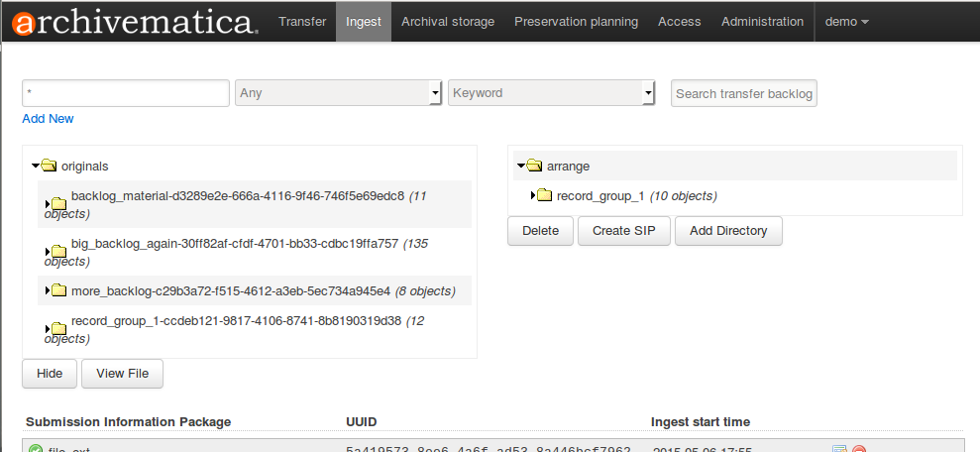Click the originals folder icon
Screen dimensions: 980x452
tap(50, 167)
